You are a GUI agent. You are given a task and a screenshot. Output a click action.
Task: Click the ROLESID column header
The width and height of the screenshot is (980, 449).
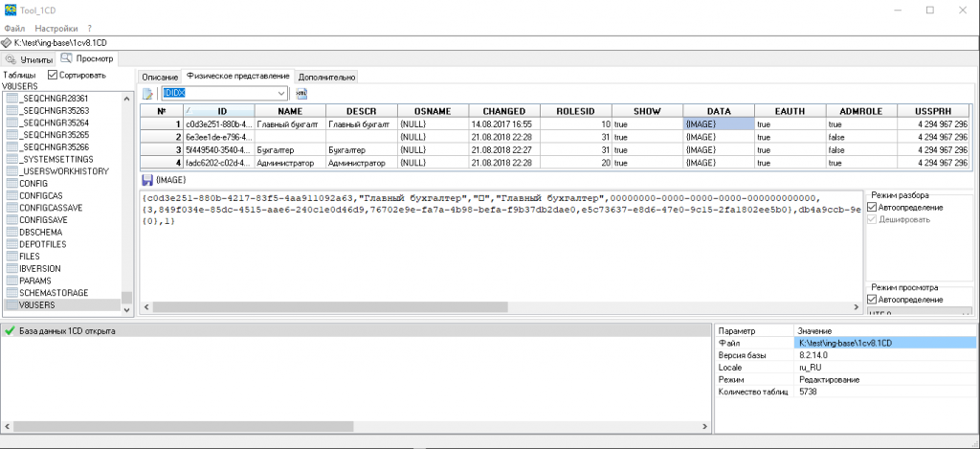pyautogui.click(x=575, y=111)
